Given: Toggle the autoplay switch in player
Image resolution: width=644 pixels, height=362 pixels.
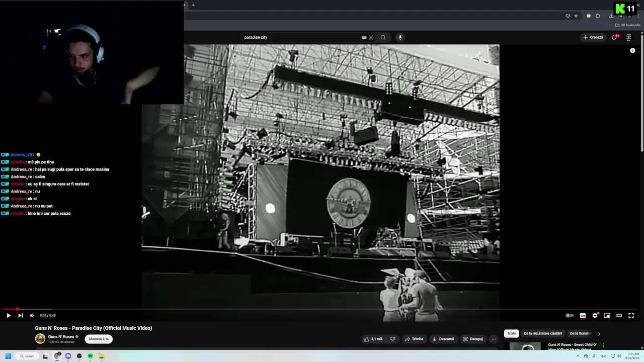Looking at the screenshot, I should tap(570, 315).
